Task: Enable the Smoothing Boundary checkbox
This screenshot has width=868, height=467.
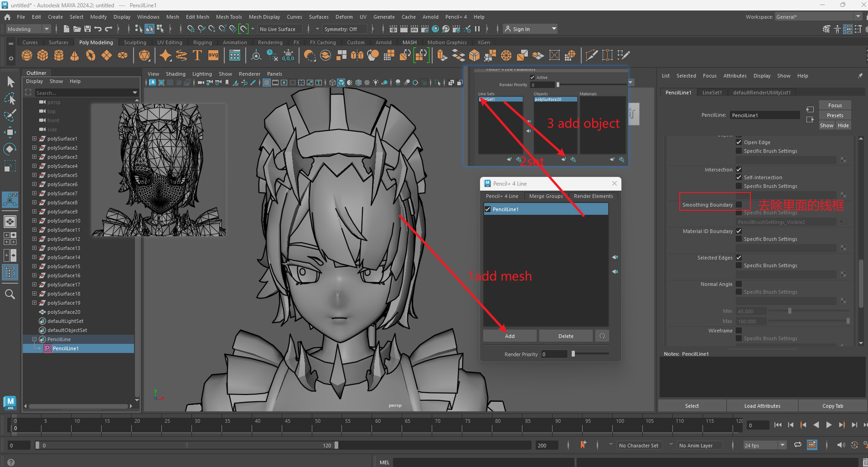Action: pyautogui.click(x=739, y=205)
